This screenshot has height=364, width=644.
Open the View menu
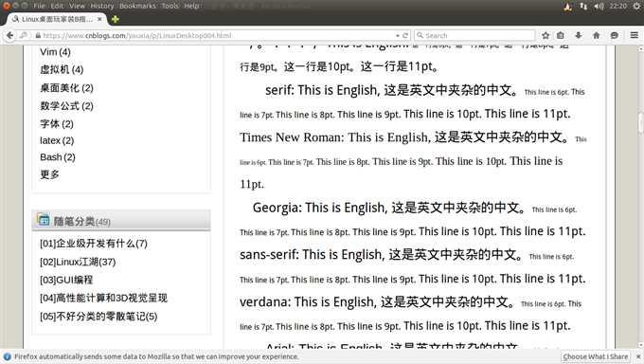click(77, 6)
